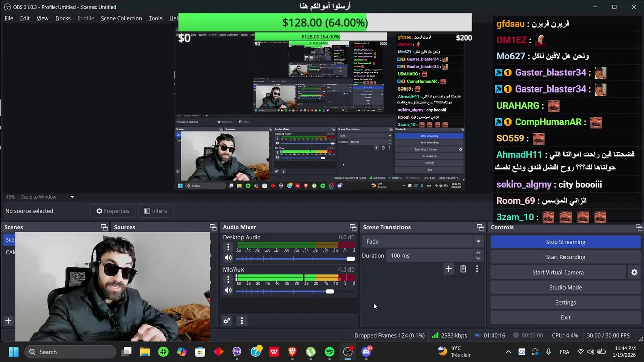
Task: Mute the Mic/Aux speaker icon
Action: click(228, 290)
